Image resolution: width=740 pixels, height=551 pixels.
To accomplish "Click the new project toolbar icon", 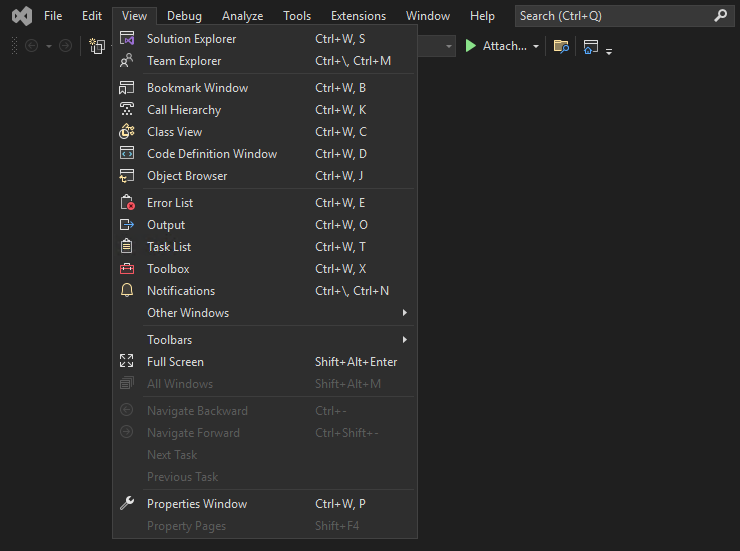I will 97,46.
